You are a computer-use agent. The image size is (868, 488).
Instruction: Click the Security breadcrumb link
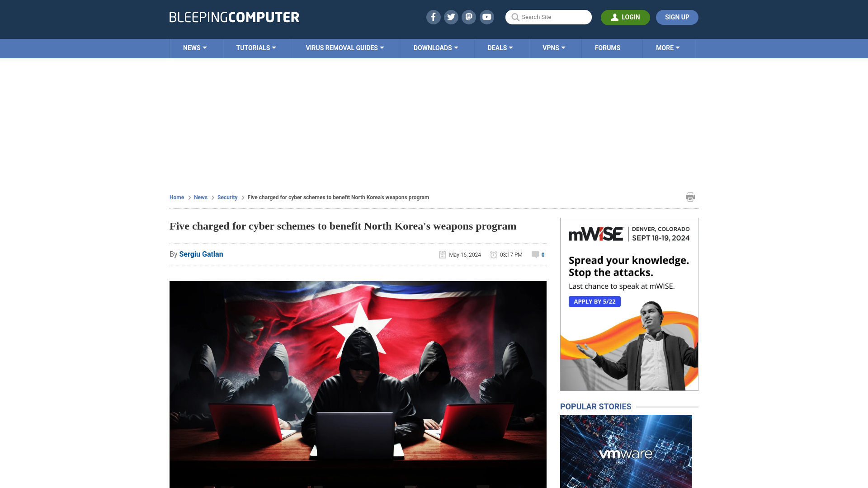227,197
